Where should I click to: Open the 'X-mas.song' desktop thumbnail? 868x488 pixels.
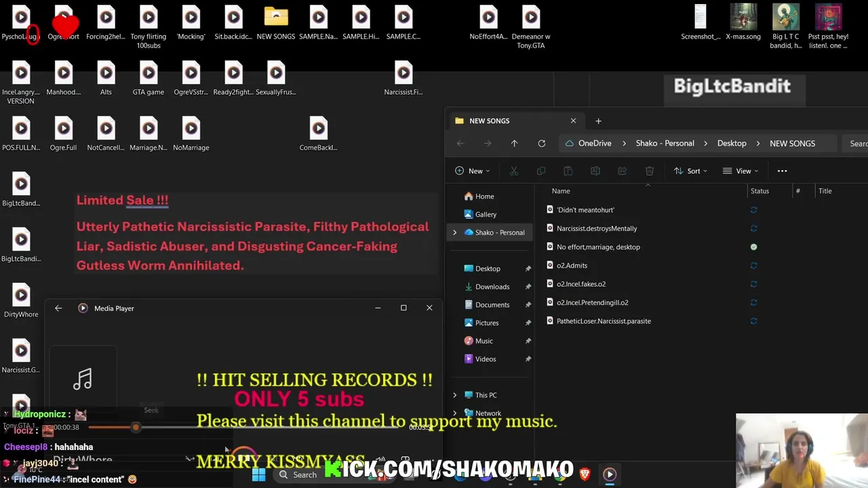coord(743,24)
